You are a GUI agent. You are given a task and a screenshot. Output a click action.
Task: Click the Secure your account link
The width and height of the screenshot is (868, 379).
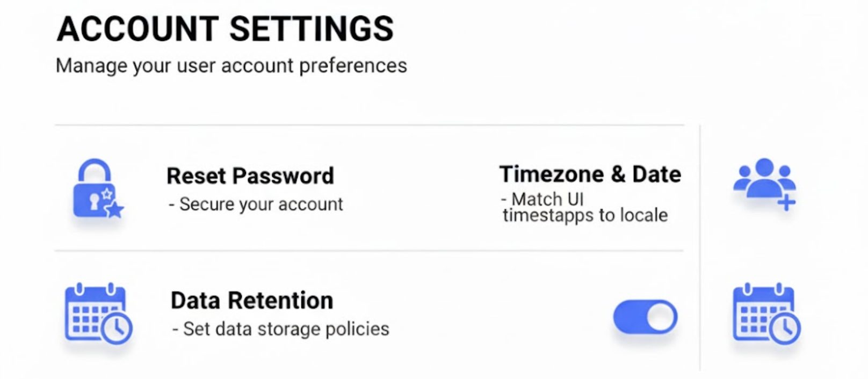point(256,204)
